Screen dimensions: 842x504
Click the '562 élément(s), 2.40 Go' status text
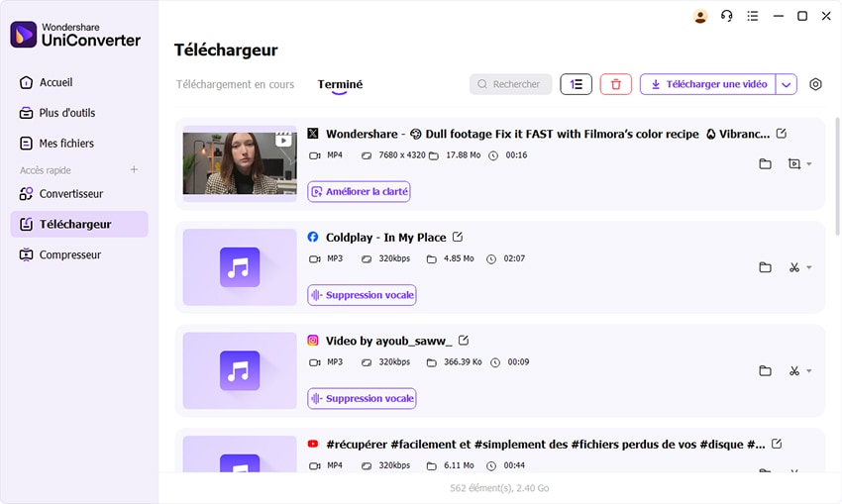coord(499,488)
